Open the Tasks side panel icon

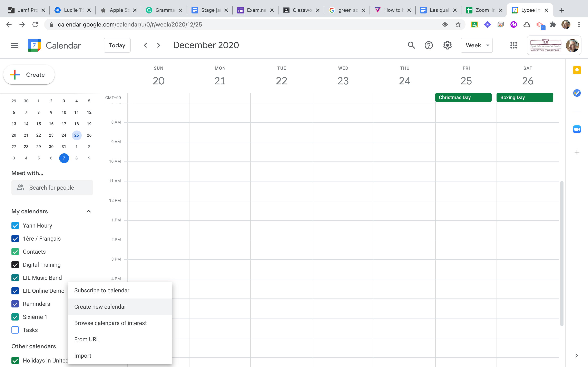point(577,93)
